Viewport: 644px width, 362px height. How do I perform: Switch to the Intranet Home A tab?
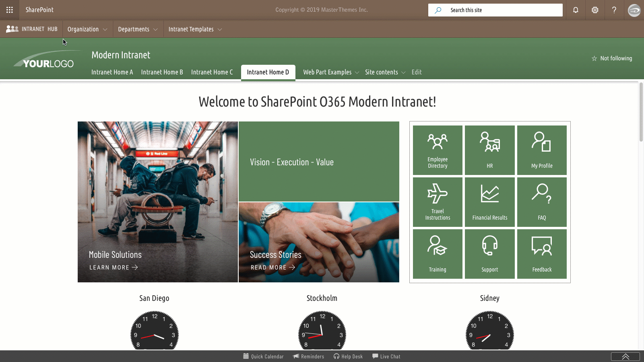[x=112, y=72]
